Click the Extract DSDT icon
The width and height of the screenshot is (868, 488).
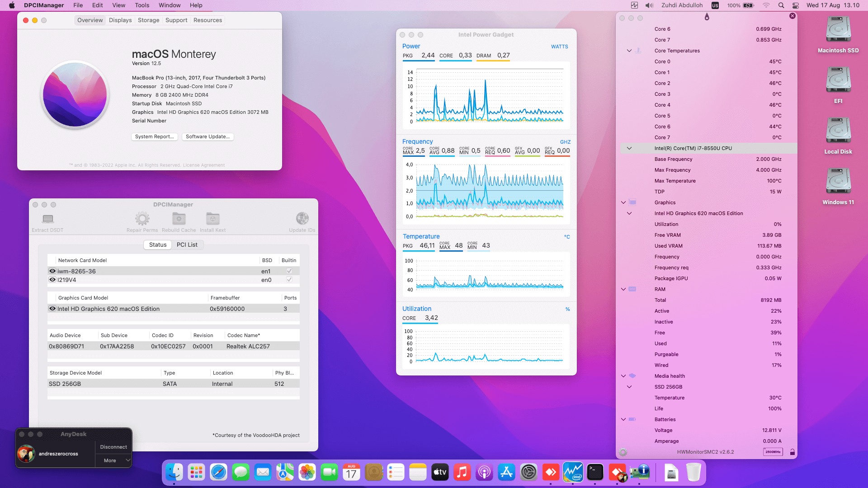(x=47, y=219)
